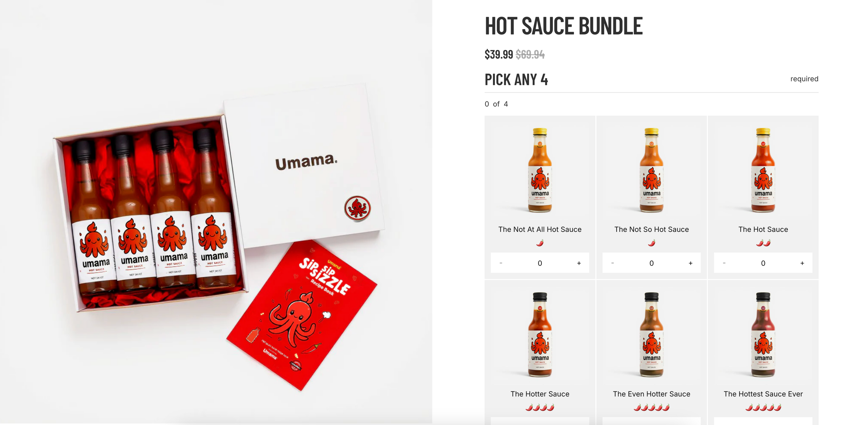
Task: Open The Hot Sauce bottle image
Action: coord(763,170)
